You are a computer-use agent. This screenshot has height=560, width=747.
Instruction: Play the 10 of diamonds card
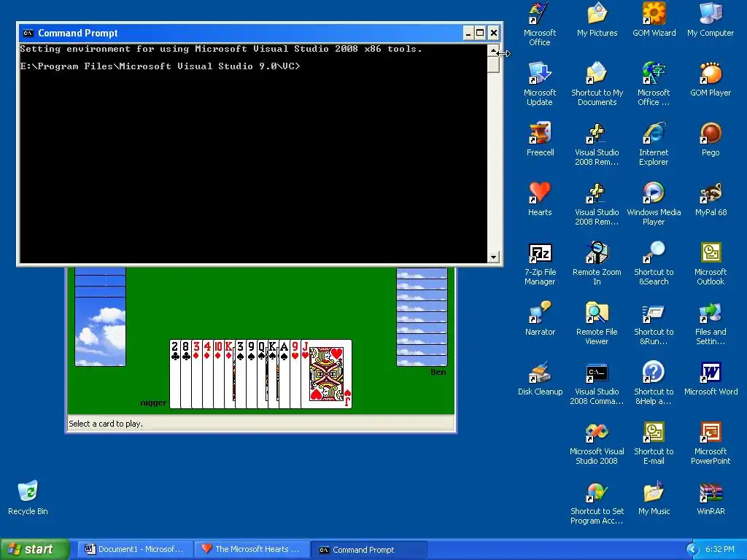click(x=218, y=374)
